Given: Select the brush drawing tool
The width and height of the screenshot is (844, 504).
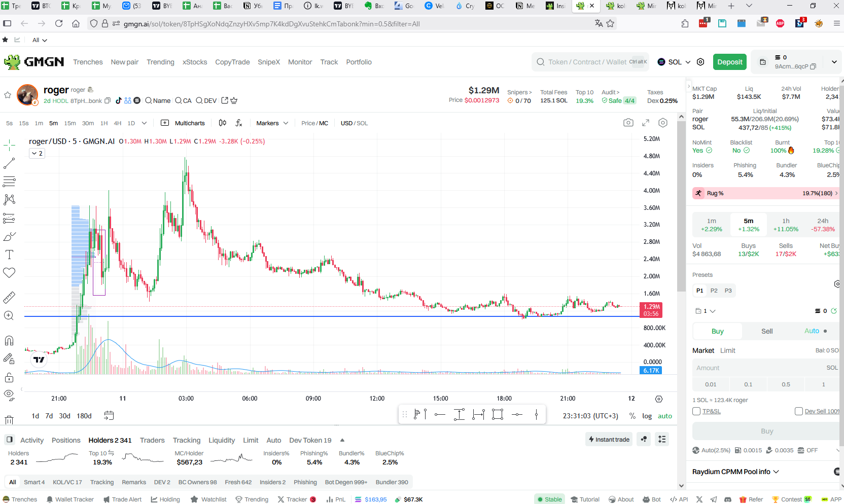Looking at the screenshot, I should (x=9, y=236).
